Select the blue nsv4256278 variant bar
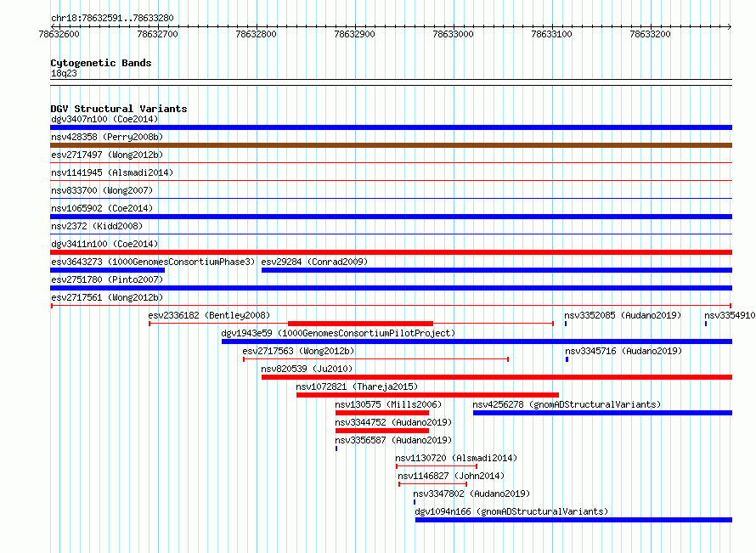756x553 pixels. pos(603,413)
